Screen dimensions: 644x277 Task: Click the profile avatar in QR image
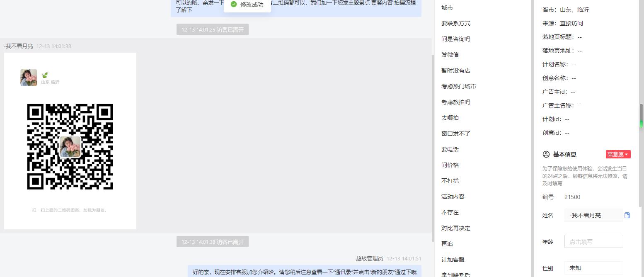pos(29,78)
